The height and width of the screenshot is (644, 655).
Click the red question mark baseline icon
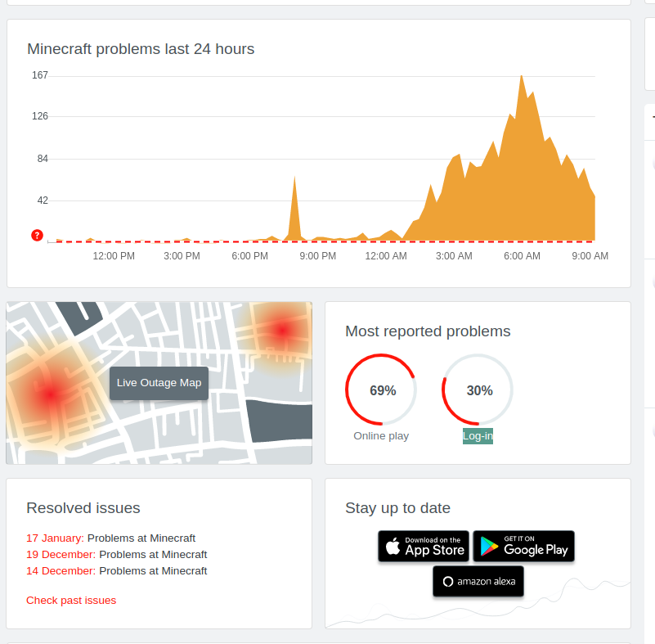pyautogui.click(x=37, y=236)
